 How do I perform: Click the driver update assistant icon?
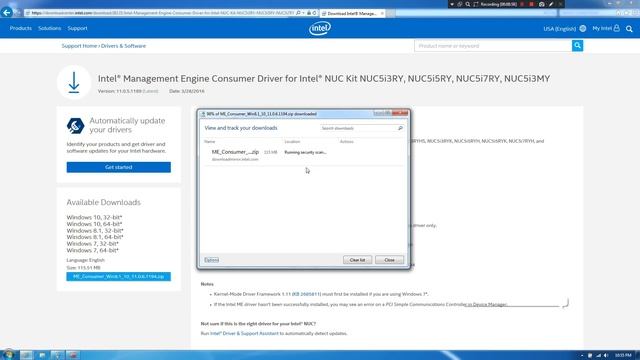click(76, 126)
